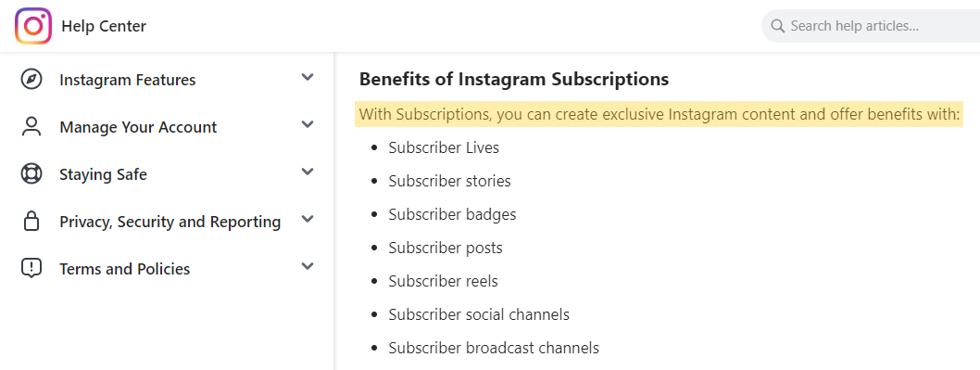Expand the Manage Your Account chevron
The height and width of the screenshot is (370, 980).
click(307, 124)
